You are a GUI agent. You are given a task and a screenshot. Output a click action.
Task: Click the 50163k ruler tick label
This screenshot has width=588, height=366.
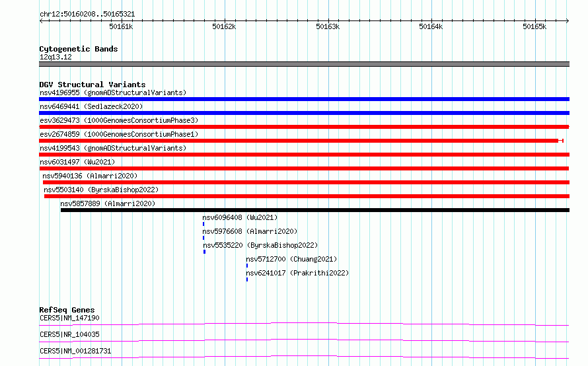pyautogui.click(x=328, y=26)
